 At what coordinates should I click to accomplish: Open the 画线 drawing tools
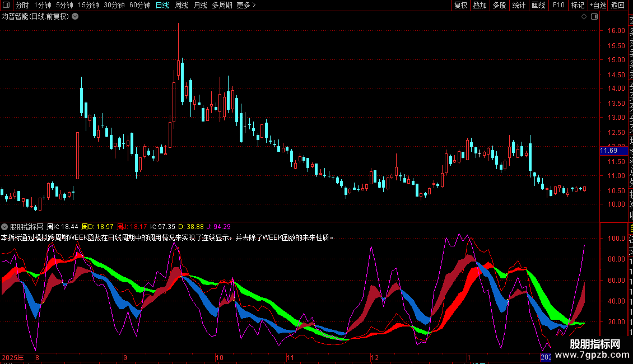pos(538,5)
